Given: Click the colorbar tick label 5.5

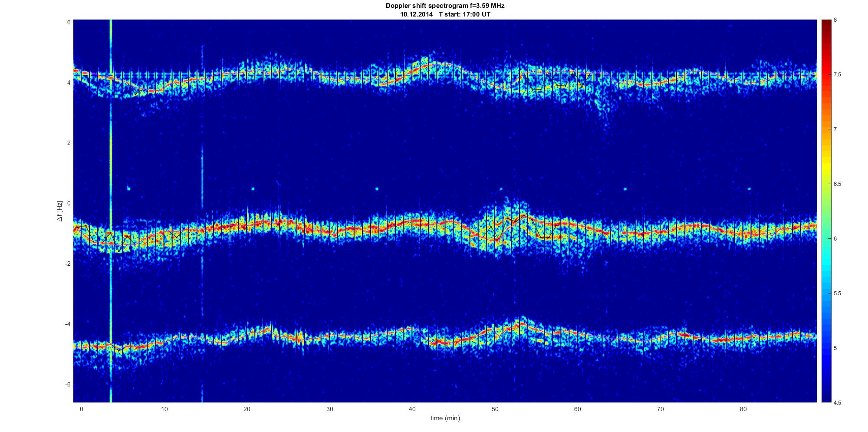Looking at the screenshot, I should click(x=838, y=293).
